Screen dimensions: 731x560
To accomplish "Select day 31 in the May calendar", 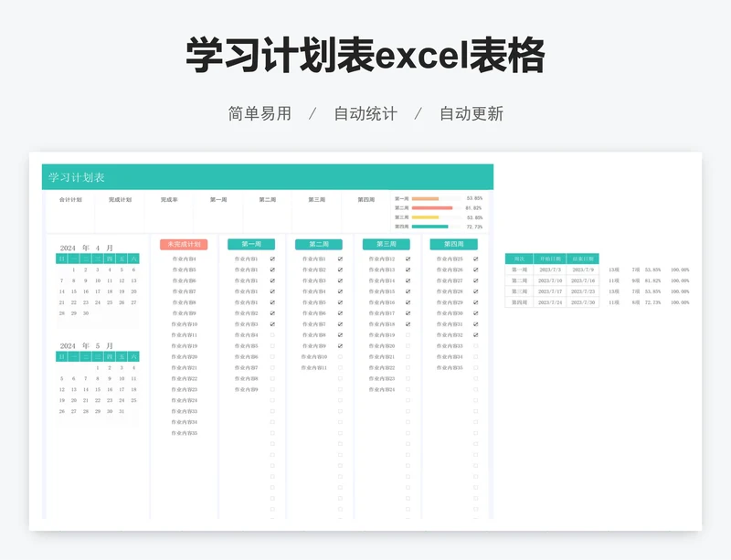I will 122,411.
